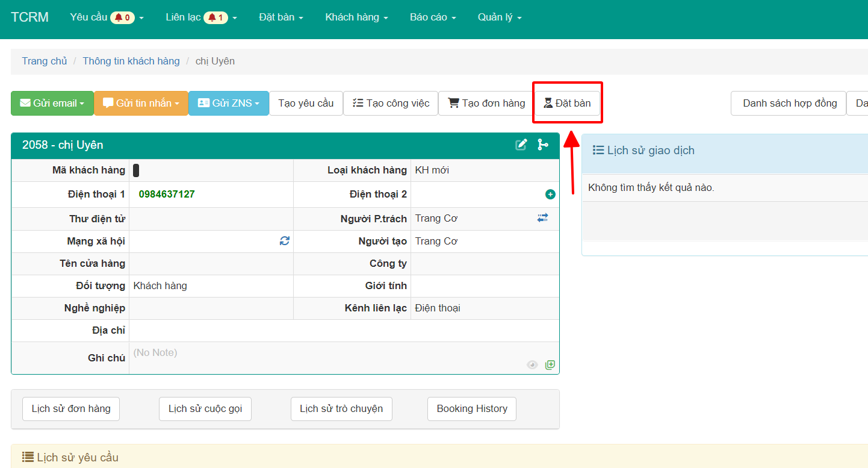The height and width of the screenshot is (468, 868).
Task: Click the merge branch icon in customer header
Action: pos(543,145)
